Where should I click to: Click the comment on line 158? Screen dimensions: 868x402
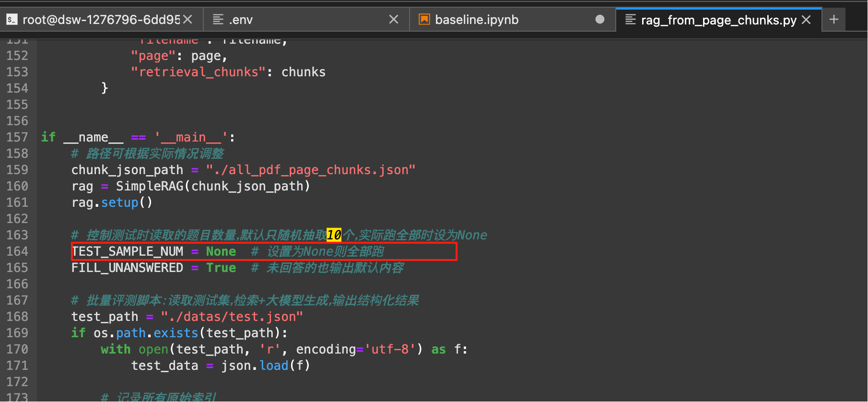click(x=148, y=154)
